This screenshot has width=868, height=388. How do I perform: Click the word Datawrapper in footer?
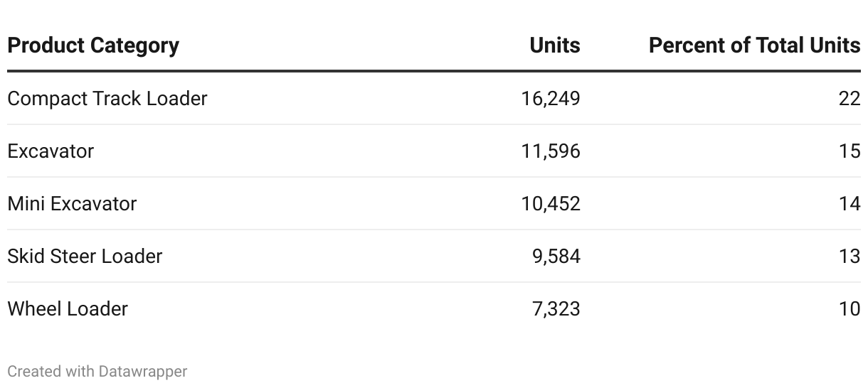[143, 371]
